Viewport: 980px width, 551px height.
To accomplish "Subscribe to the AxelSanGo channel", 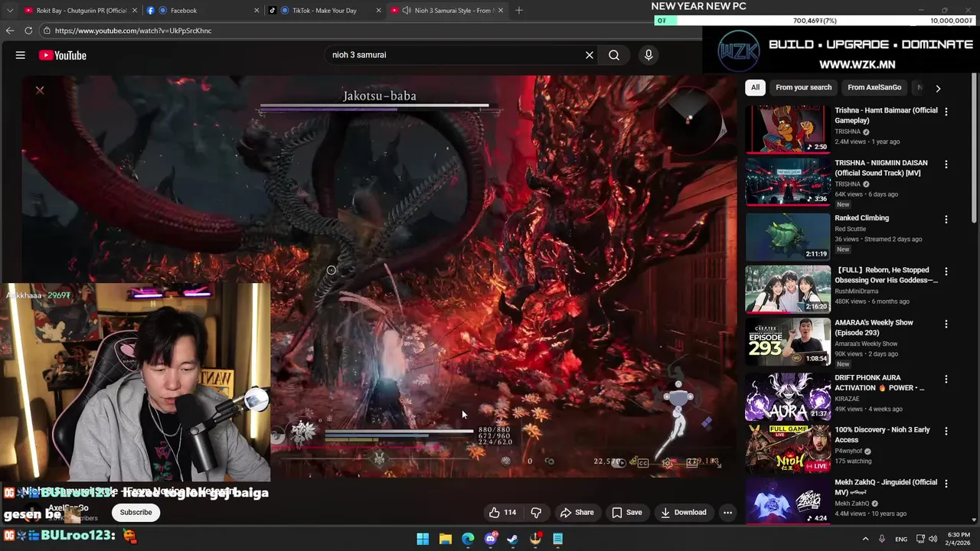I will click(136, 512).
